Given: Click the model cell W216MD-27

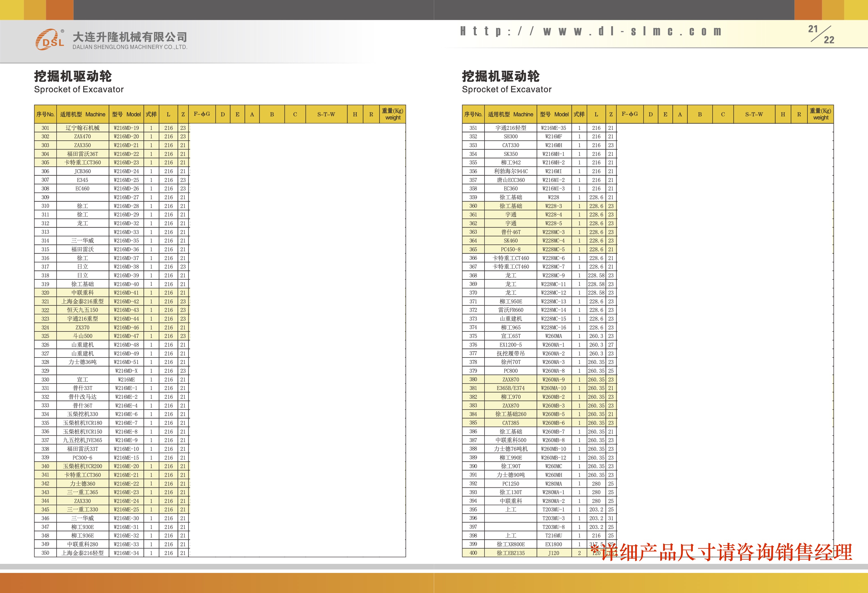Looking at the screenshot, I should pyautogui.click(x=126, y=197).
